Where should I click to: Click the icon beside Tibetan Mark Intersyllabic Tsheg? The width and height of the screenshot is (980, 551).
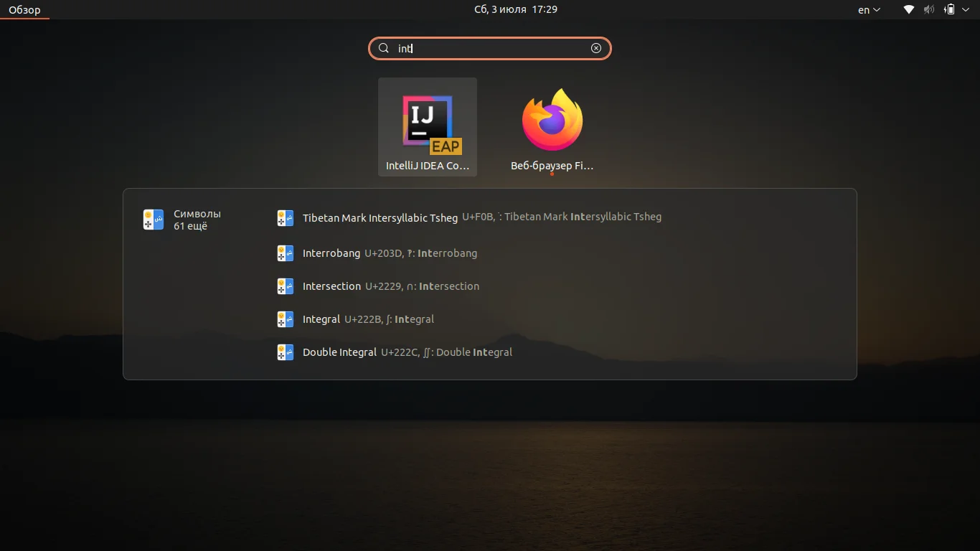[286, 217]
